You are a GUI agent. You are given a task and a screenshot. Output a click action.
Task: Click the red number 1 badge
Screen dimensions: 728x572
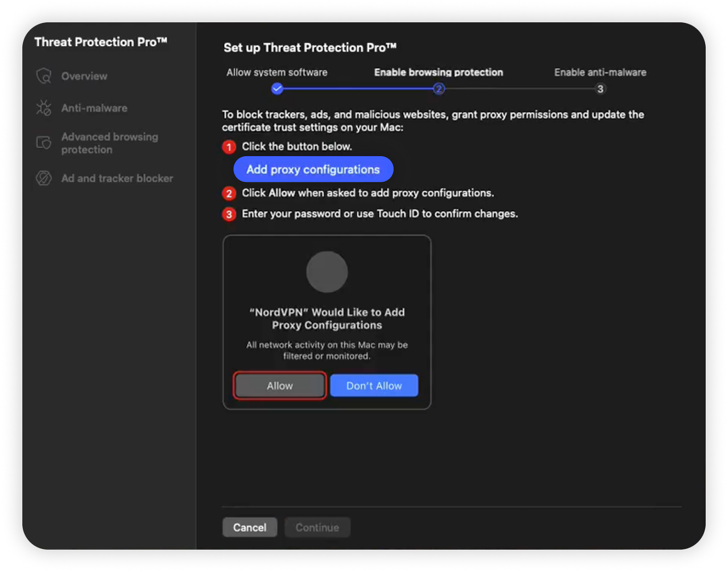(x=229, y=147)
